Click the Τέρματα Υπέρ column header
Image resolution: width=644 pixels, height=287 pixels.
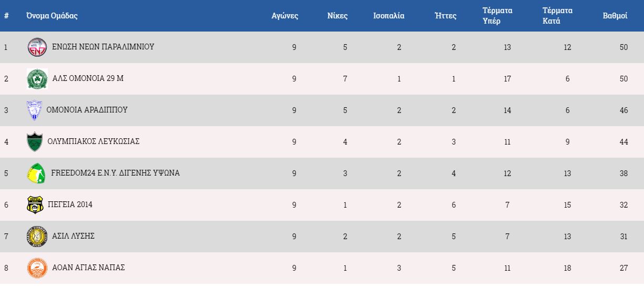[498, 16]
